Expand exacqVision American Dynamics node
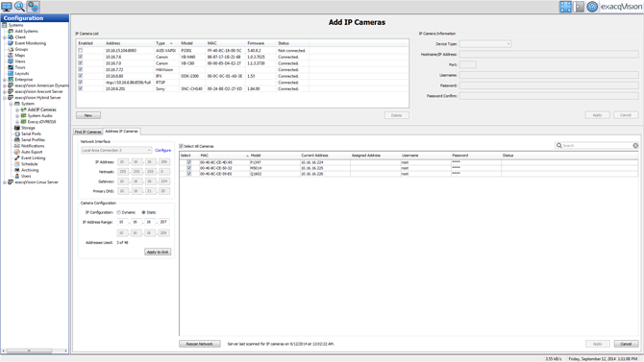The width and height of the screenshot is (644, 362). [x=5, y=85]
